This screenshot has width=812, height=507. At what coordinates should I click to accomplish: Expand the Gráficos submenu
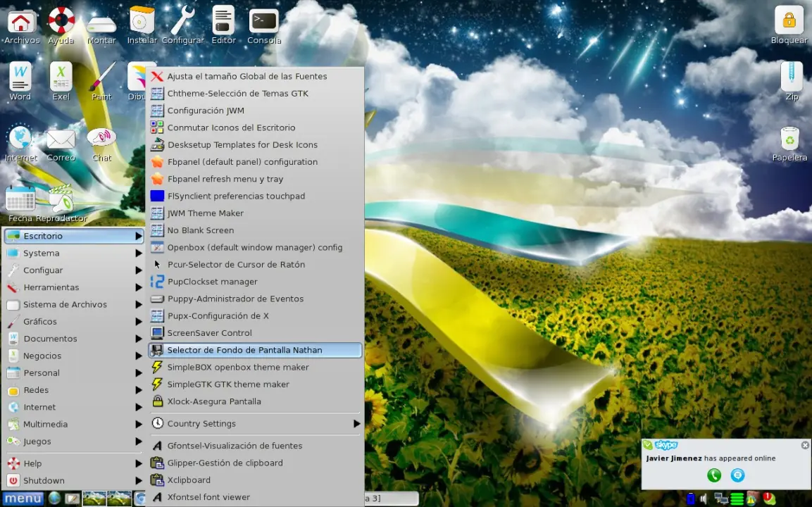[x=73, y=321]
